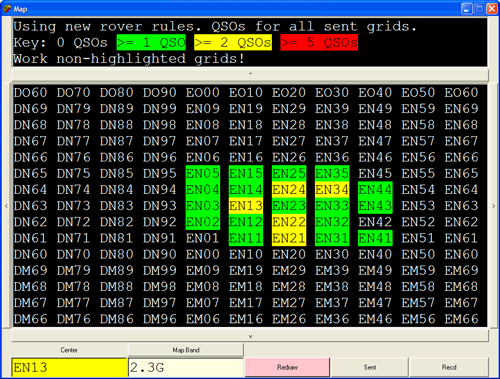Click unworked grid EN01
The width and height of the screenshot is (500, 379).
203,238
